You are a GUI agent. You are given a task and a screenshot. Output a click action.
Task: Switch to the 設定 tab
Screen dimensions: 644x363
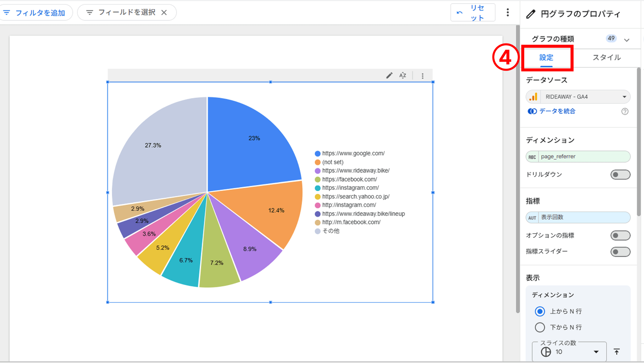coord(546,58)
